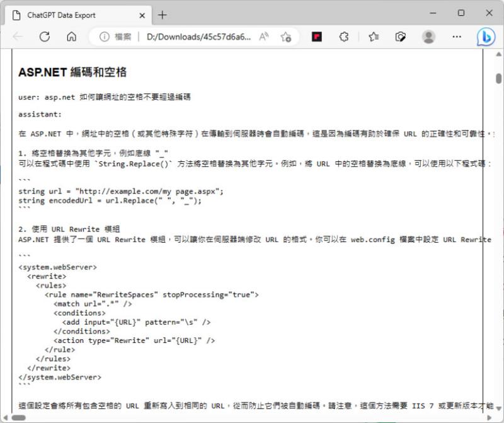The height and width of the screenshot is (423, 504).
Task: Close the browser window
Action: (489, 13)
